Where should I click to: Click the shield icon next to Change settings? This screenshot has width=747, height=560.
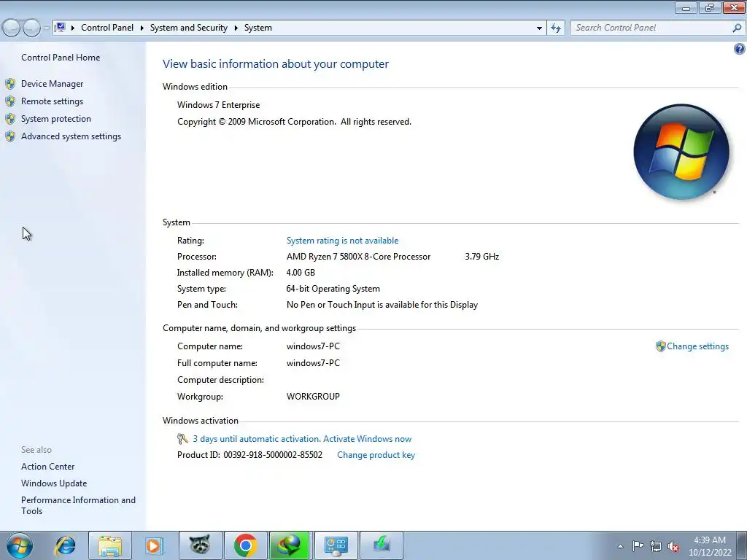click(660, 346)
